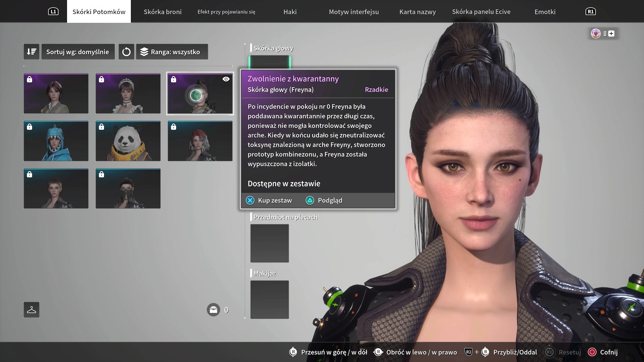Click the inventory box count icon
Image resolution: width=644 pixels, height=362 pixels.
point(213,310)
